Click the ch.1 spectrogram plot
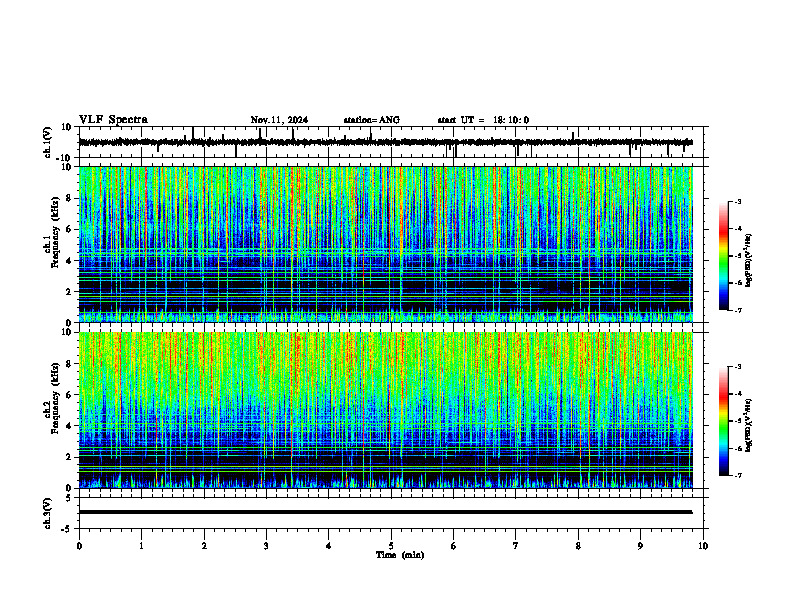This screenshot has height=612, width=792. pyautogui.click(x=385, y=244)
